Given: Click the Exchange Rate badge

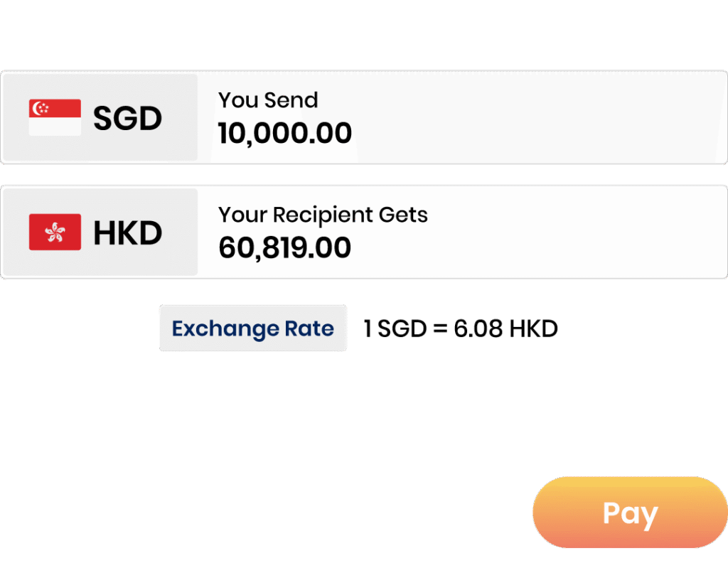Looking at the screenshot, I should click(x=253, y=328).
